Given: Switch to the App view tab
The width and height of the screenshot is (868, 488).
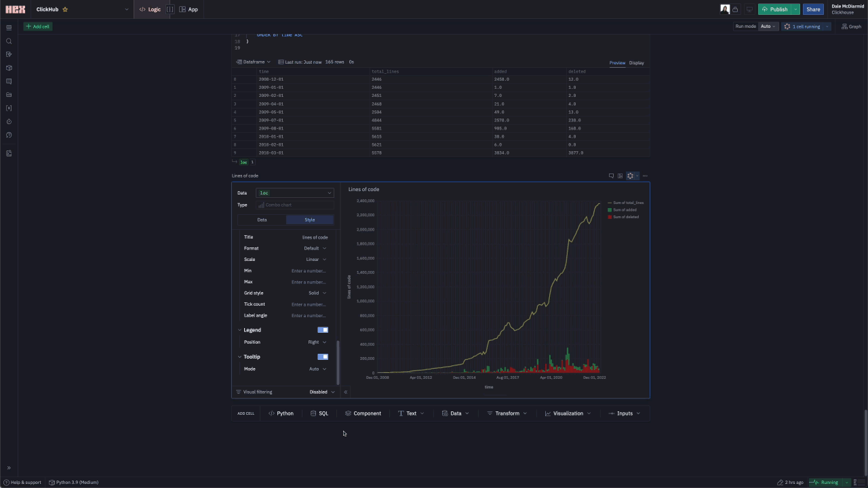Looking at the screenshot, I should [x=189, y=9].
